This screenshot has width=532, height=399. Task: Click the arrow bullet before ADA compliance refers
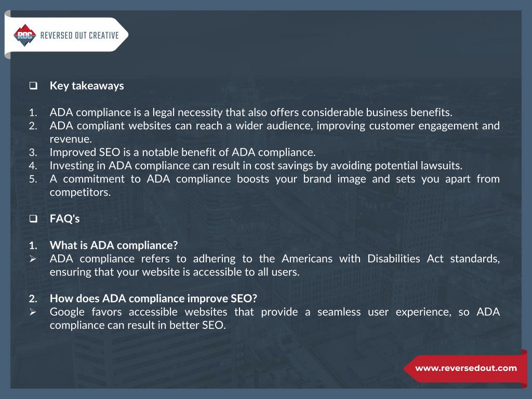click(33, 259)
